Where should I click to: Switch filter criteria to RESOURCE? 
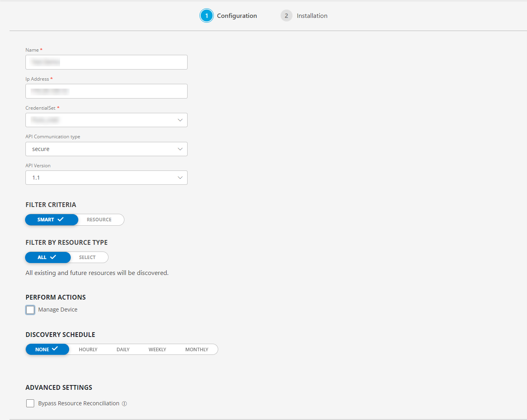pos(99,220)
